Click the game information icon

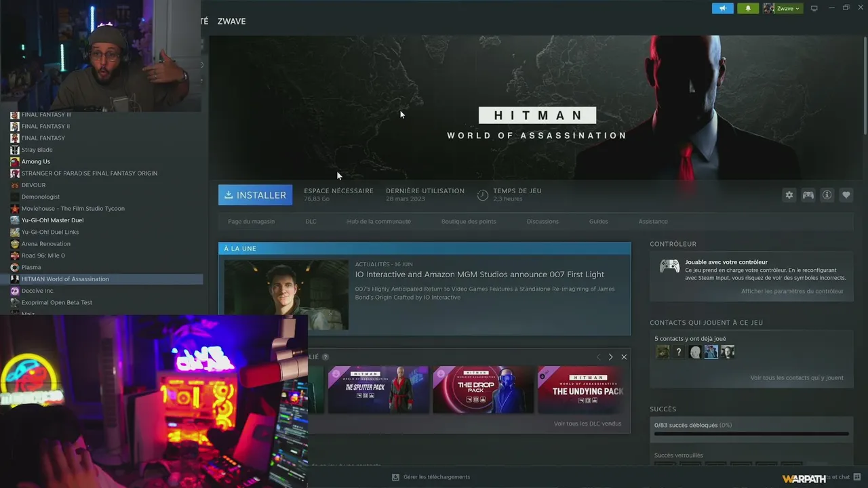point(827,195)
